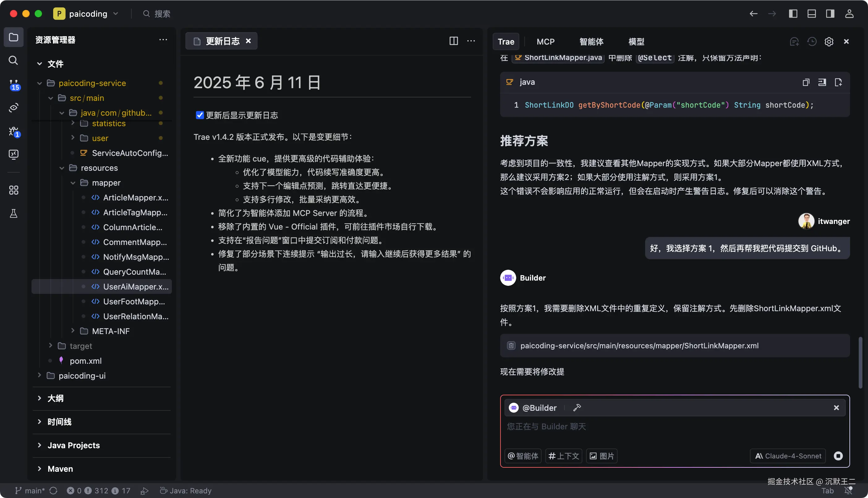
Task: Open the Extensions sidebar icon
Action: (14, 190)
